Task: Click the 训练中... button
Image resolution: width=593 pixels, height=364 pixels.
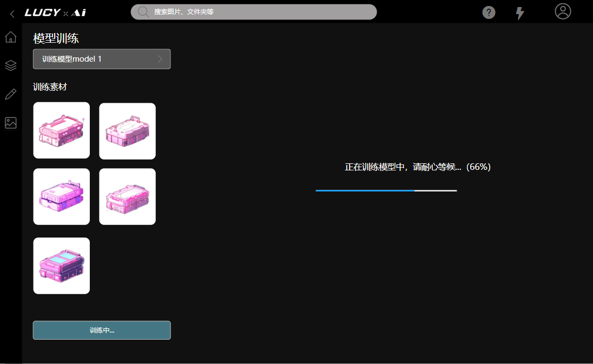Action: coord(102,330)
